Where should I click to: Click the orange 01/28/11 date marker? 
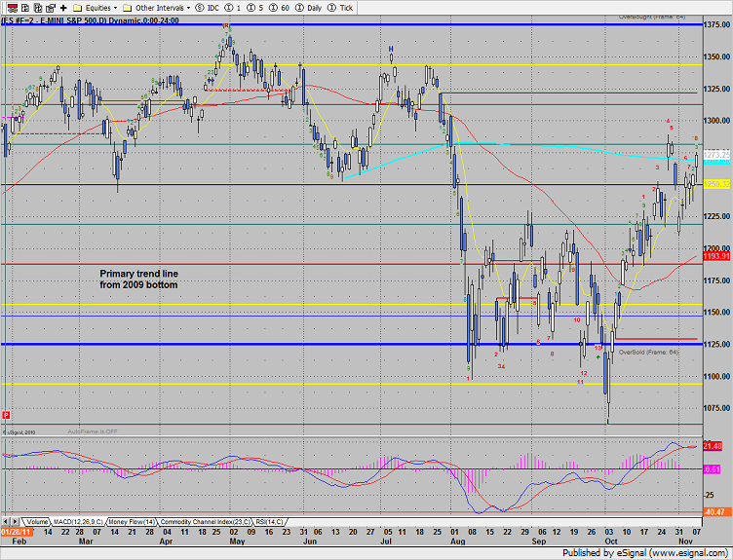[16, 532]
